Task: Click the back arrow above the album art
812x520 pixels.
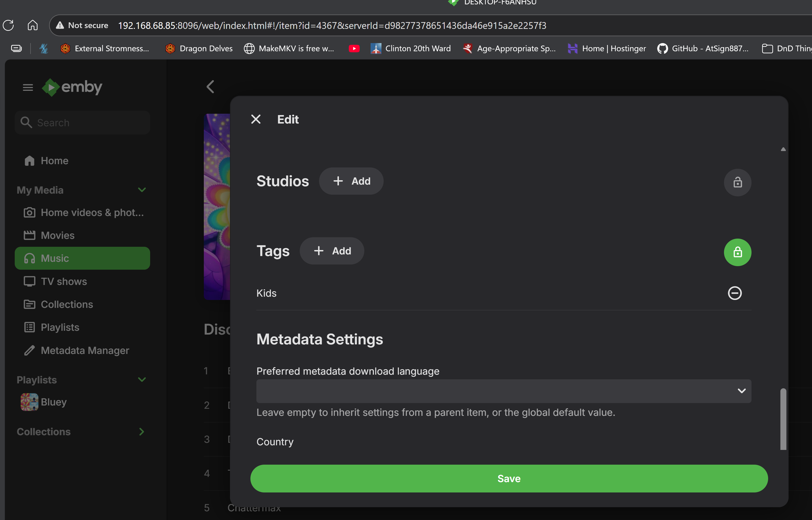Action: coord(210,87)
